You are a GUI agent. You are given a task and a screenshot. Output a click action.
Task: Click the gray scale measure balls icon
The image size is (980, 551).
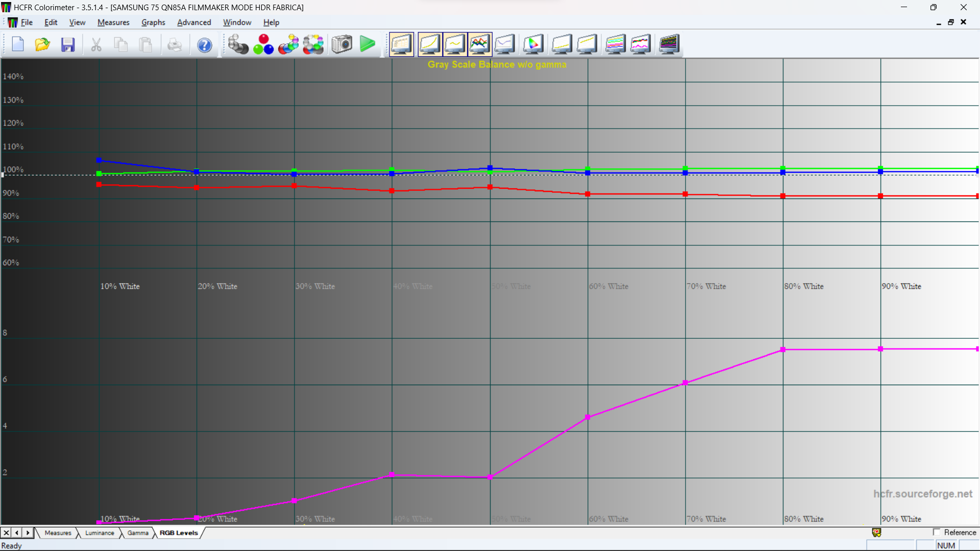coord(238,44)
